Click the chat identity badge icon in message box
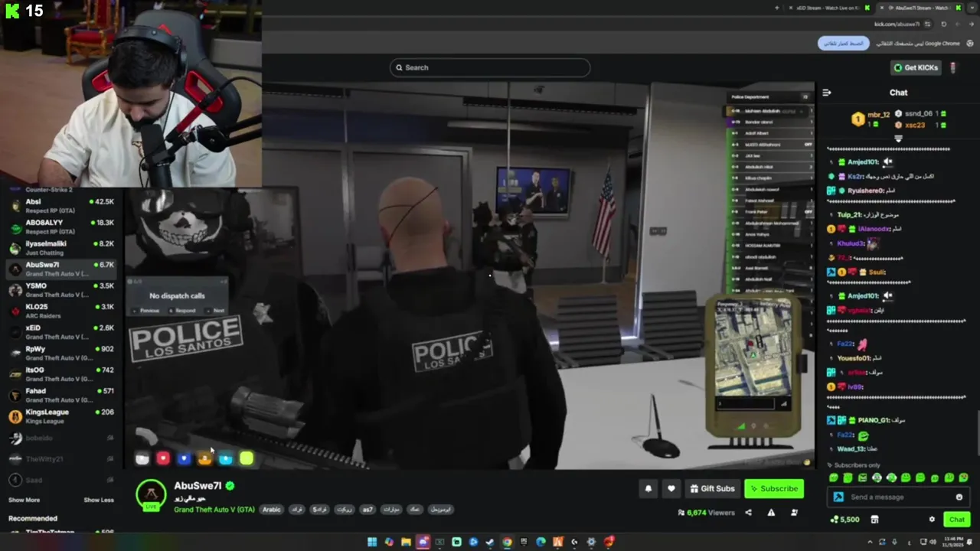 tap(838, 497)
